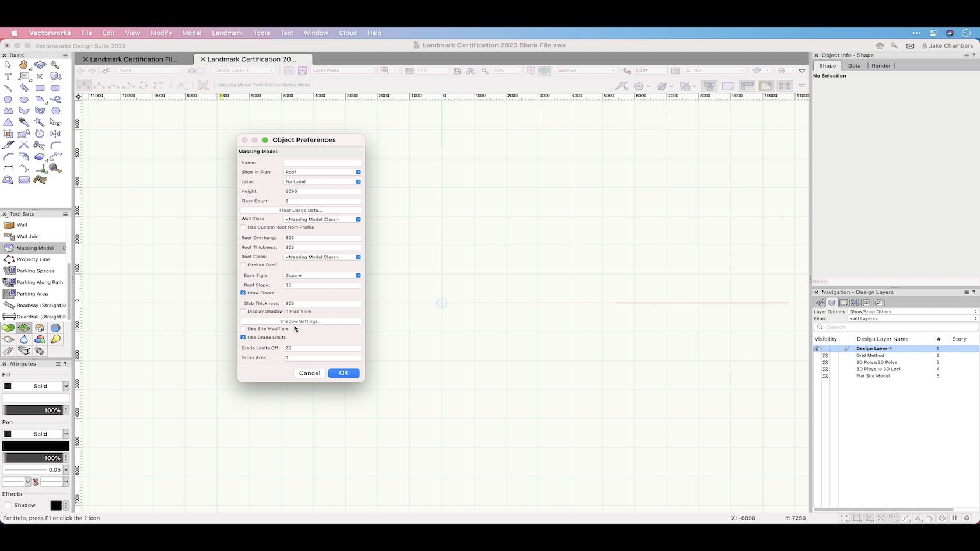
Task: Click the black Pen color swatch
Action: click(36, 445)
